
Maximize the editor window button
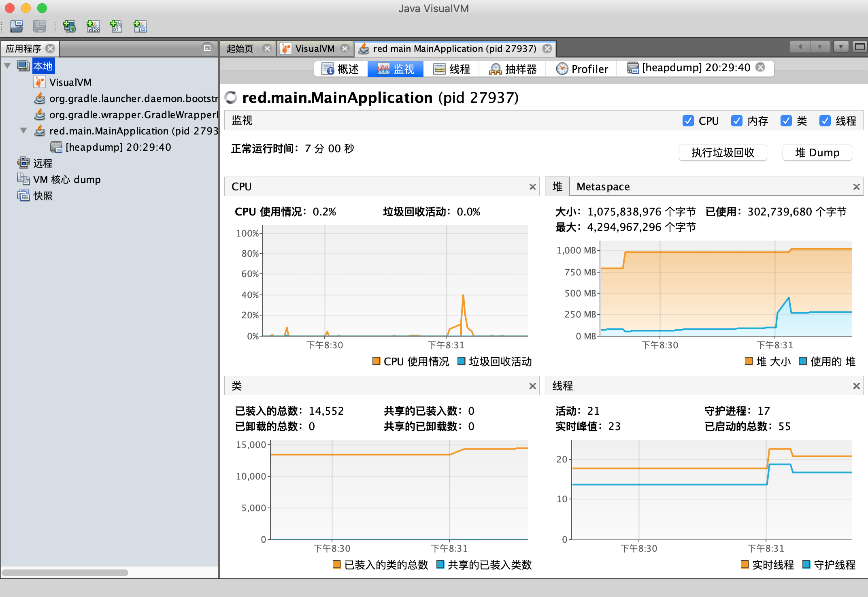pos(859,47)
